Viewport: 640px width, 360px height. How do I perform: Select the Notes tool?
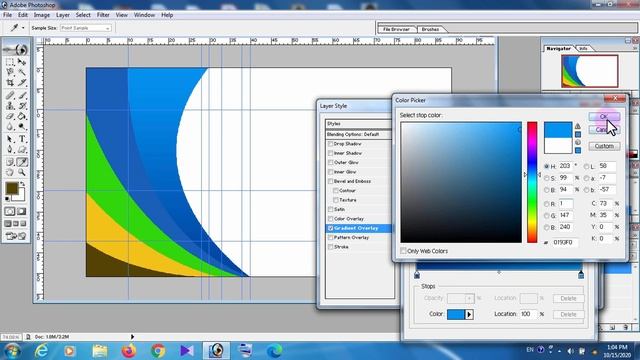pyautogui.click(x=10, y=162)
